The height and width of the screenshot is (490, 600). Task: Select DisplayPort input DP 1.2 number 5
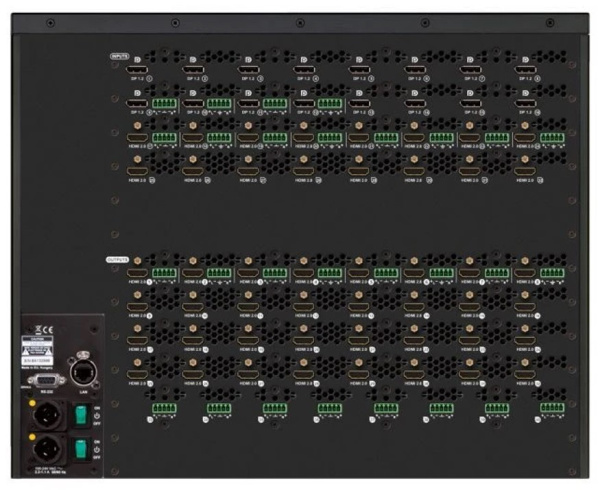pyautogui.click(x=359, y=70)
